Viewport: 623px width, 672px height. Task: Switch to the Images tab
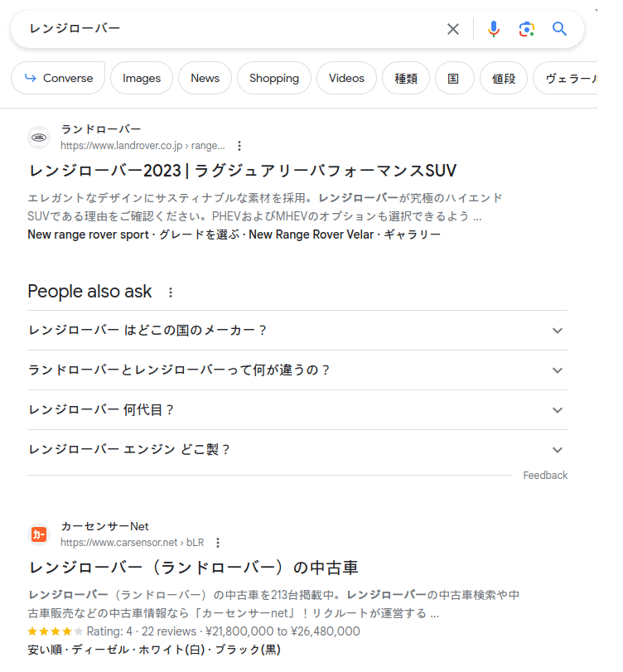(x=142, y=78)
